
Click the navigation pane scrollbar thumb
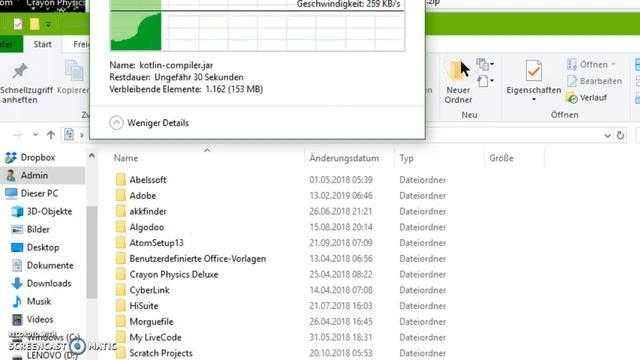[92, 252]
